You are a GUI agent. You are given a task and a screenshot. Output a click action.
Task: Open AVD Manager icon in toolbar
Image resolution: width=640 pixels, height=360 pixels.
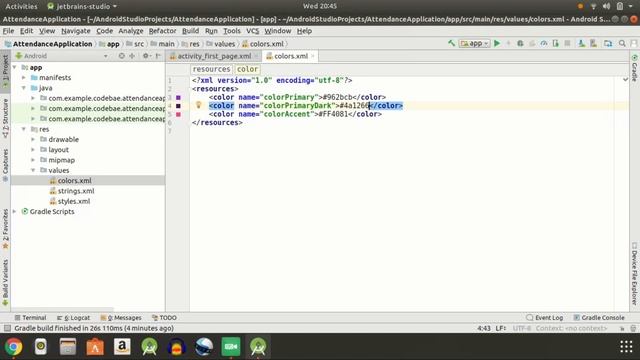point(581,43)
